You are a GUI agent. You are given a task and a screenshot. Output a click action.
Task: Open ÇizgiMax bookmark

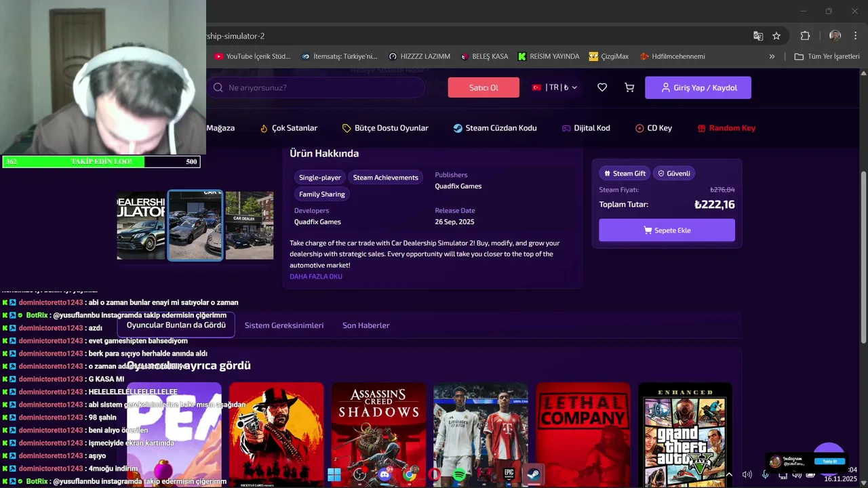click(609, 56)
